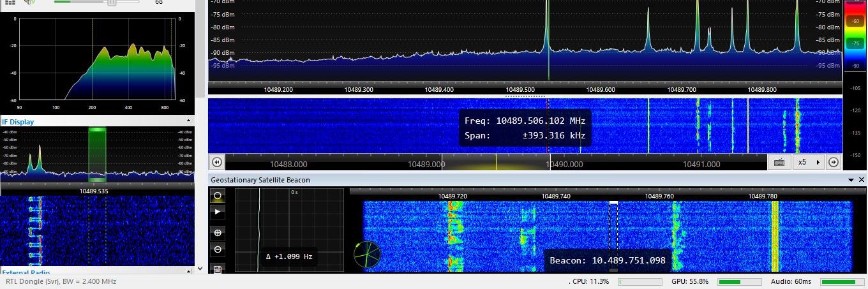Click the play button in the Beacon panel
Screen dimensions: 868x289
coord(218,211)
